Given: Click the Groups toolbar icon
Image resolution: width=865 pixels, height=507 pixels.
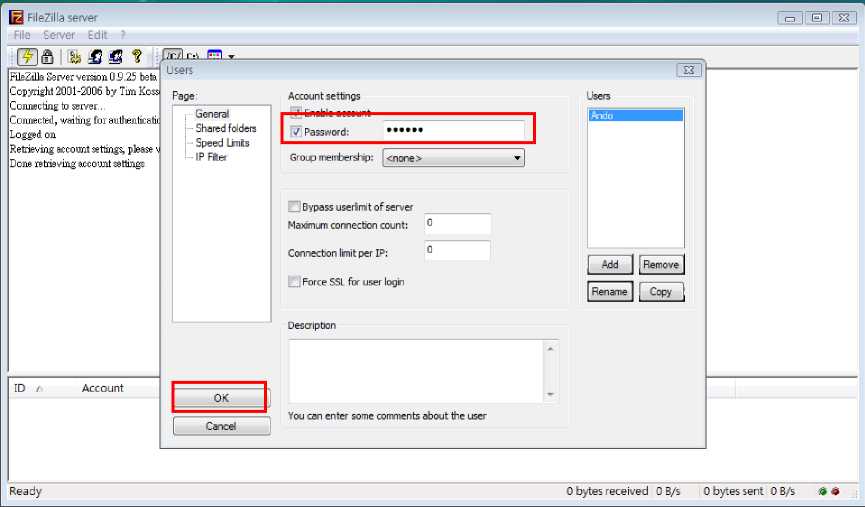Looking at the screenshot, I should point(115,58).
